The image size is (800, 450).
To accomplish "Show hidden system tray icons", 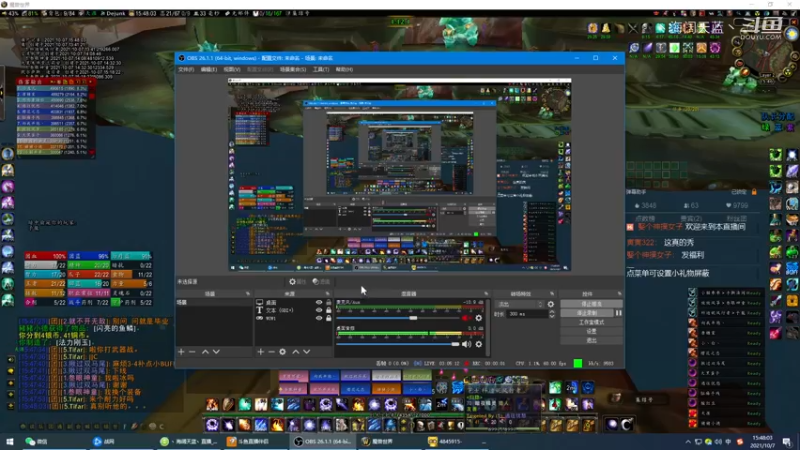I will (x=688, y=442).
